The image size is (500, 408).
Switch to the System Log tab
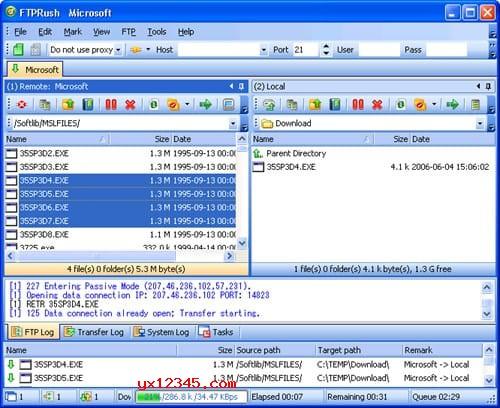coord(161,332)
